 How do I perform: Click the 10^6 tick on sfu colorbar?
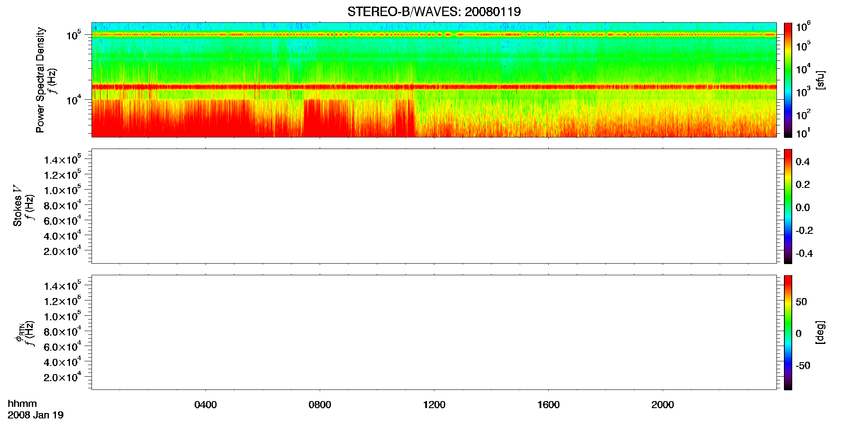coord(803,26)
